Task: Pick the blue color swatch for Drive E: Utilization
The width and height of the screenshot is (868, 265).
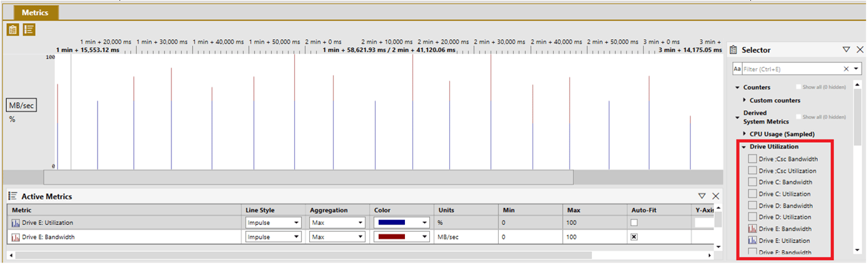Action: 391,222
